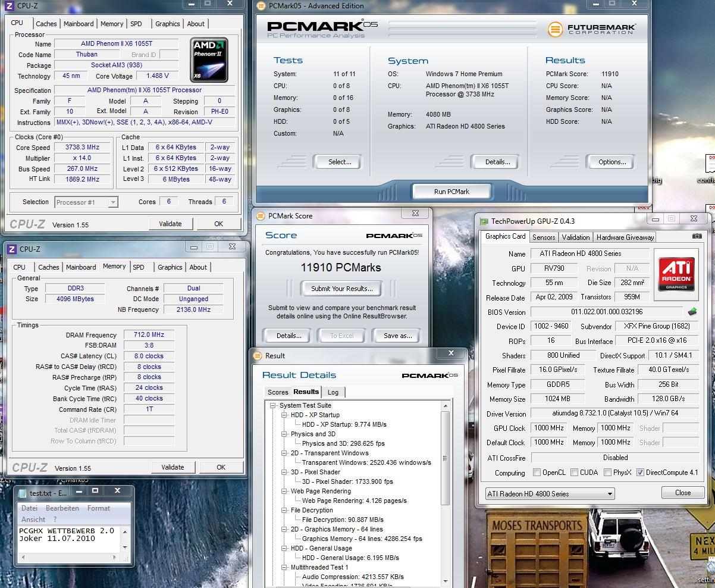
Task: Click the BIOS Version field in GPU-Z
Action: [x=607, y=312]
